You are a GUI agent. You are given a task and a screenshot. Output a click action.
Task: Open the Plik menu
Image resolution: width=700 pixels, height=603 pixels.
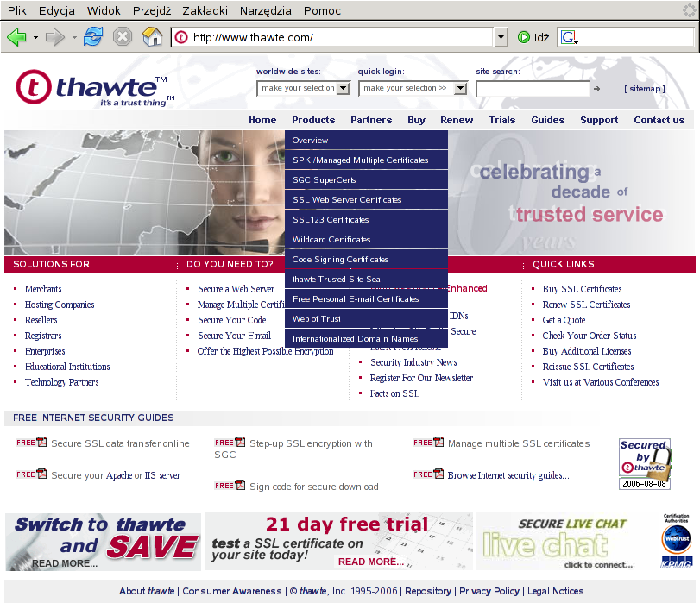pos(17,10)
